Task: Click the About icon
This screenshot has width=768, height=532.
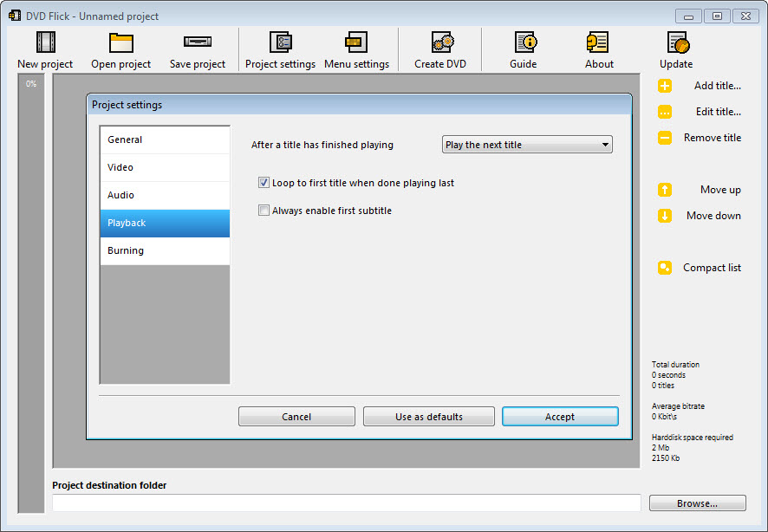Action: click(x=597, y=42)
